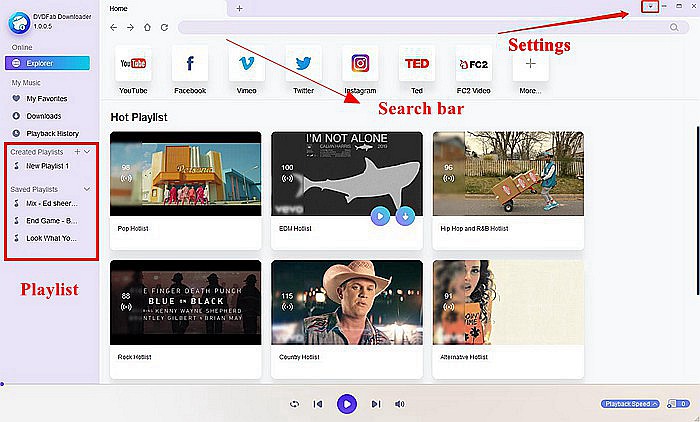The width and height of the screenshot is (700, 422).
Task: Open the Hip Hop and R&B Hotlist thumbnail
Action: [508, 174]
